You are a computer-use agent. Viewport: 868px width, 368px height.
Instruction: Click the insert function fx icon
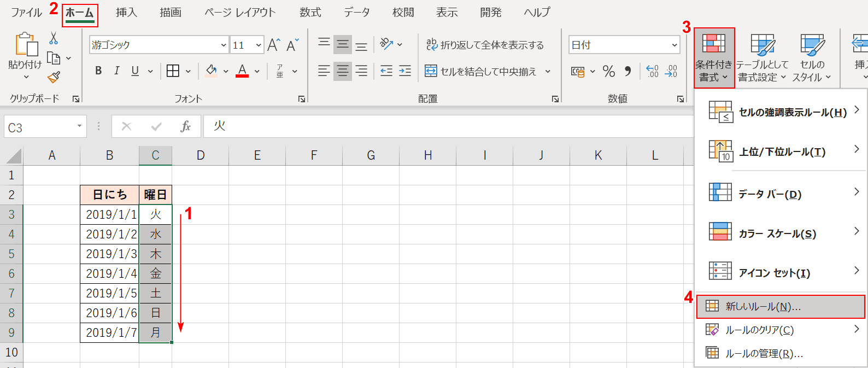(185, 127)
